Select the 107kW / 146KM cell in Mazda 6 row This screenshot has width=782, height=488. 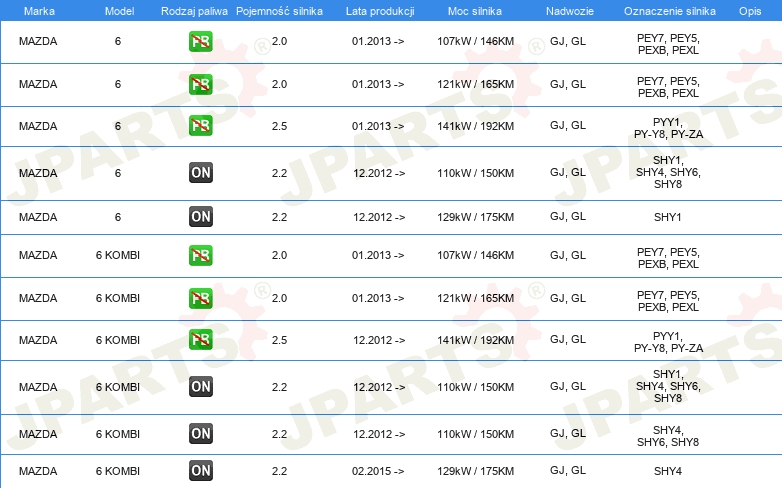pos(475,41)
